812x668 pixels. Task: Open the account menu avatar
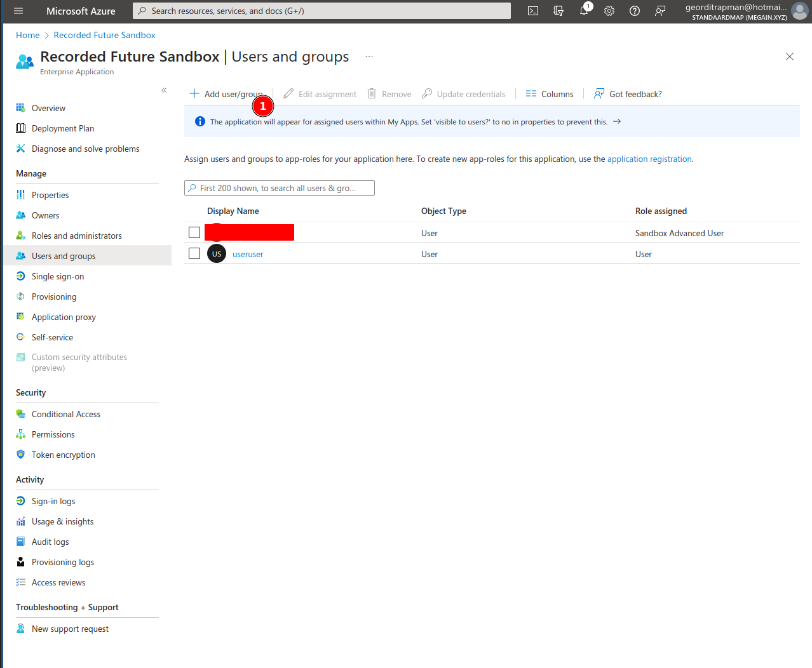(x=800, y=11)
